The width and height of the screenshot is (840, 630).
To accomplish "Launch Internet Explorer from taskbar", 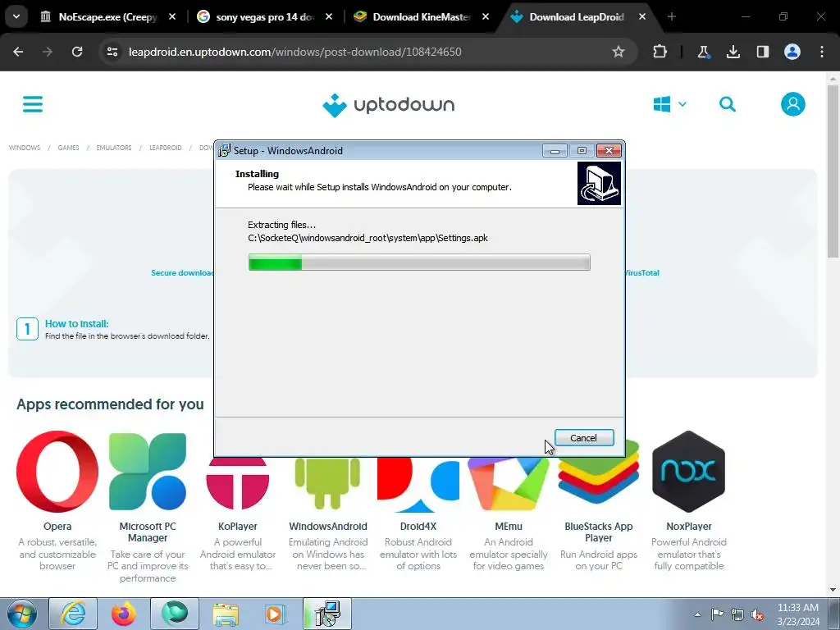I will tap(73, 614).
